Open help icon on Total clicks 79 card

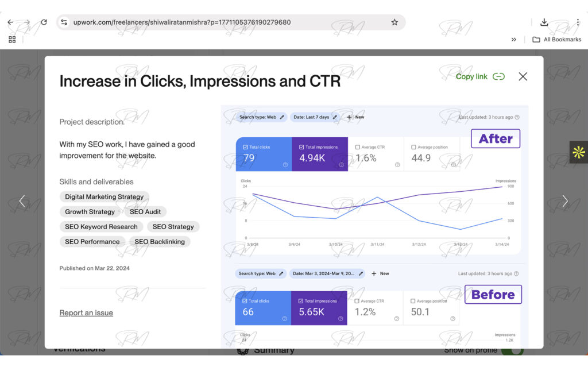285,165
